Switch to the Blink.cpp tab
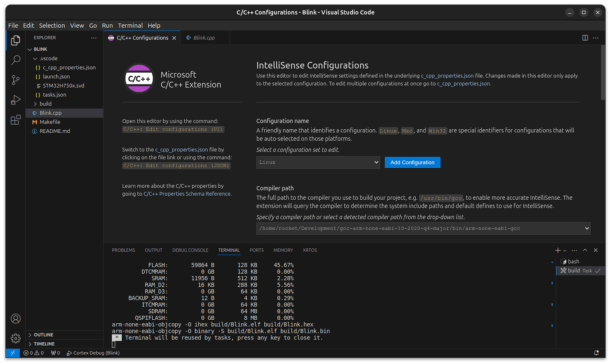This screenshot has width=611, height=364. (x=205, y=38)
